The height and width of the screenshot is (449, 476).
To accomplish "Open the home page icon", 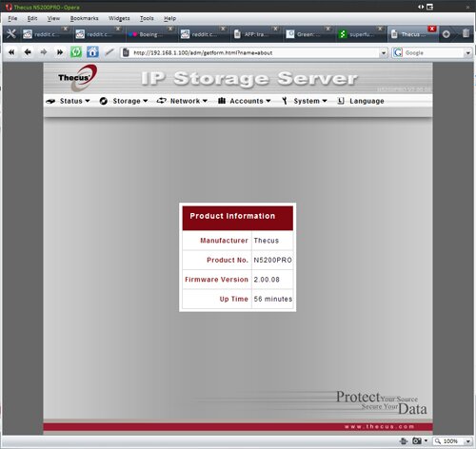I will pyautogui.click(x=92, y=52).
